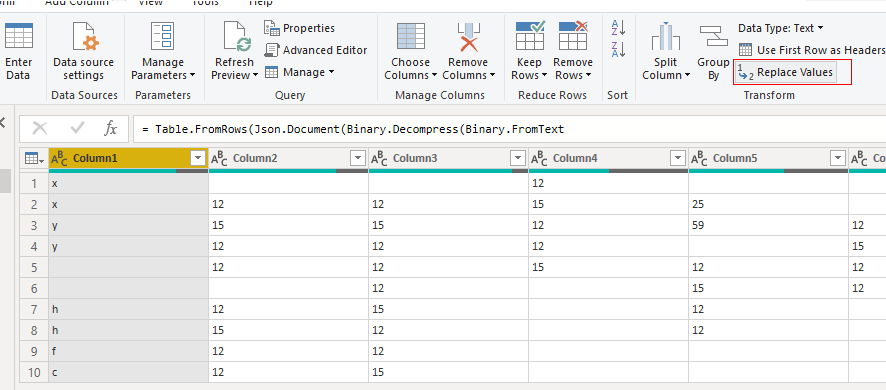This screenshot has height=390, width=886.
Task: Open the Column5 filter dropdown
Action: 838,159
